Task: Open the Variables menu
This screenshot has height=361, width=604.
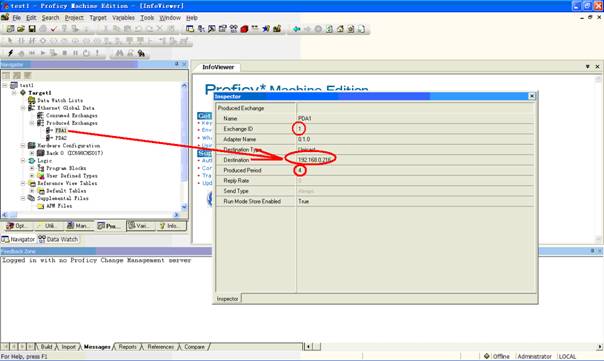Action: pyautogui.click(x=123, y=18)
